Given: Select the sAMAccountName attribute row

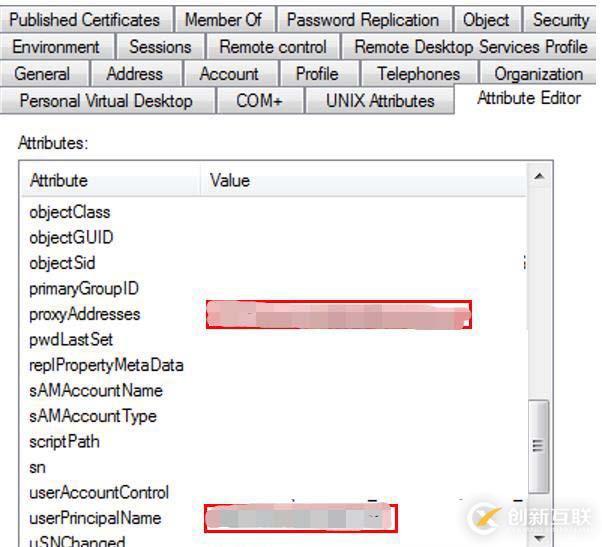Looking at the screenshot, I should coord(274,391).
